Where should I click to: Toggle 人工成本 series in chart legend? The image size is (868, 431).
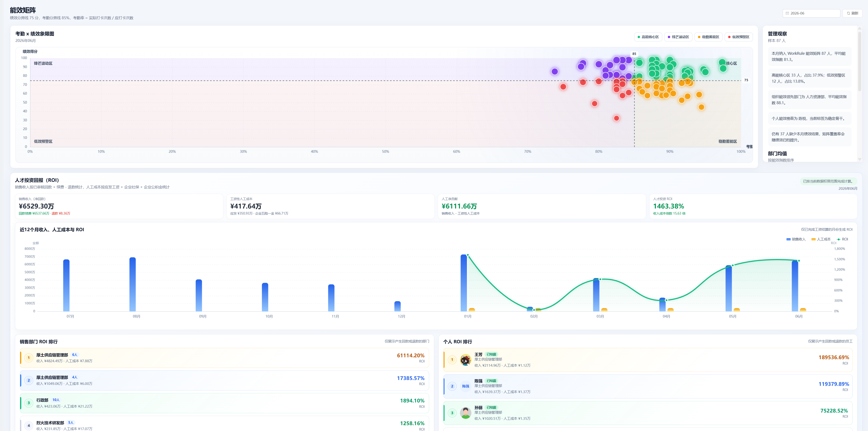tap(821, 239)
